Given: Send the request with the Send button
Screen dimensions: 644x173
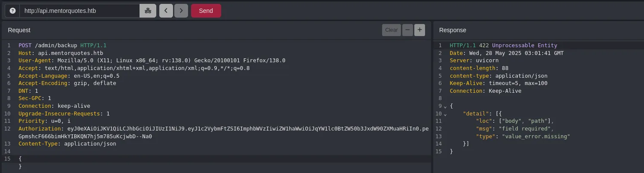Looking at the screenshot, I should click(x=206, y=11).
